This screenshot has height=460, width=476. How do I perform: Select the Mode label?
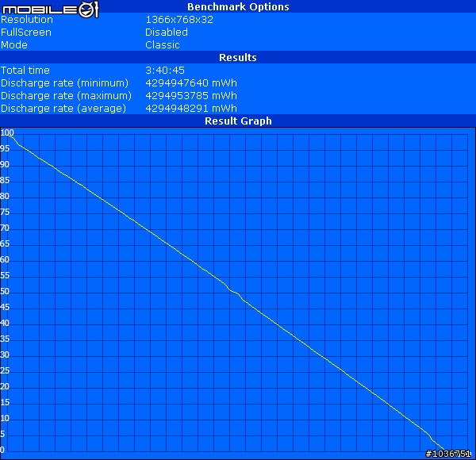(14, 45)
